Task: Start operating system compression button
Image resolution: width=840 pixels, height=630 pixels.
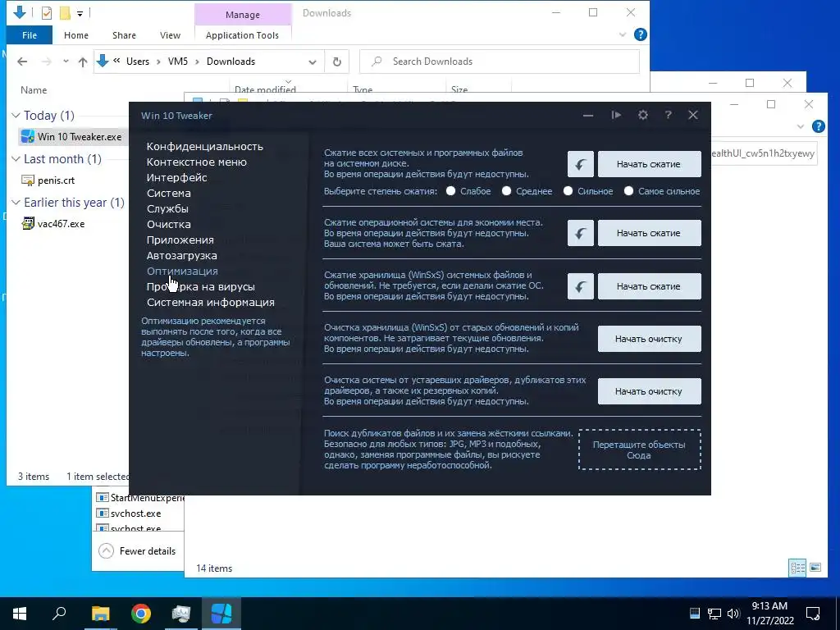Action: (x=650, y=233)
